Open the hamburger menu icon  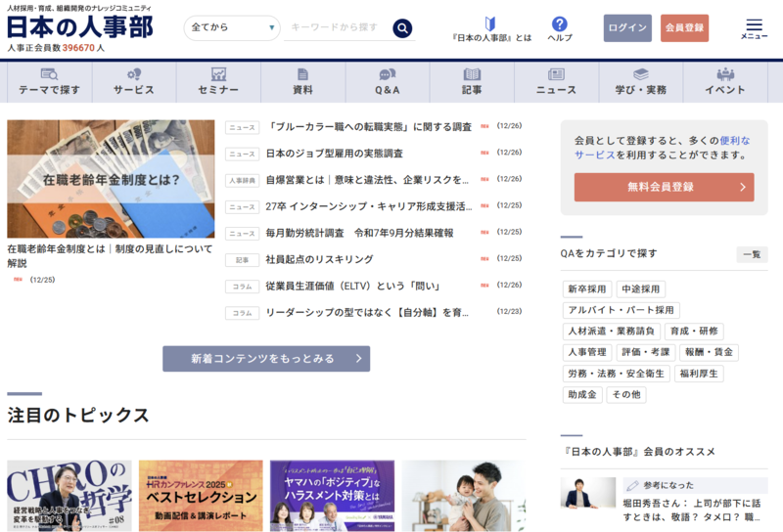point(754,26)
